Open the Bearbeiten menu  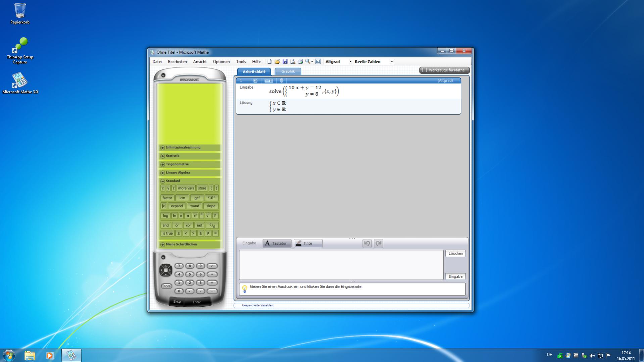click(x=177, y=62)
